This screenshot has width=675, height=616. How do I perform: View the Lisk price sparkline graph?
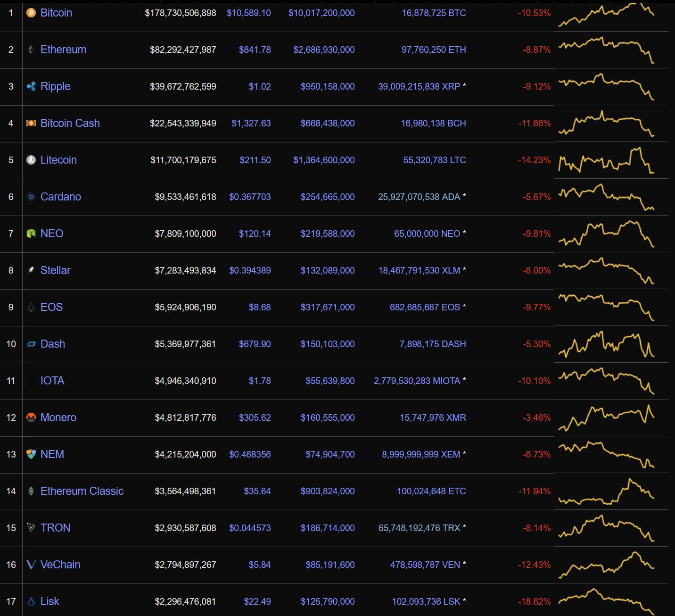point(606,602)
